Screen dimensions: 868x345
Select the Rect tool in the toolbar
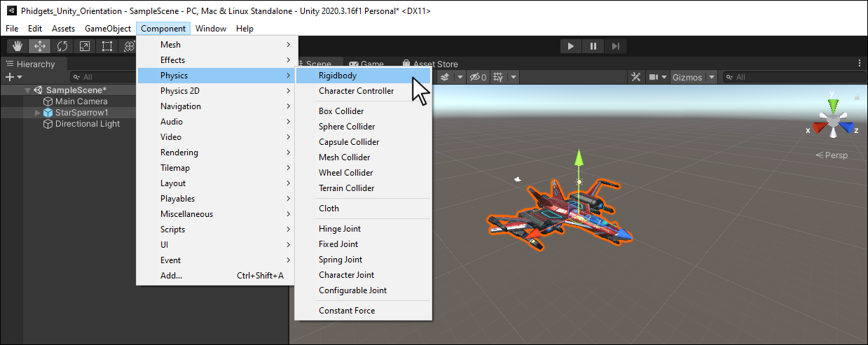(107, 46)
